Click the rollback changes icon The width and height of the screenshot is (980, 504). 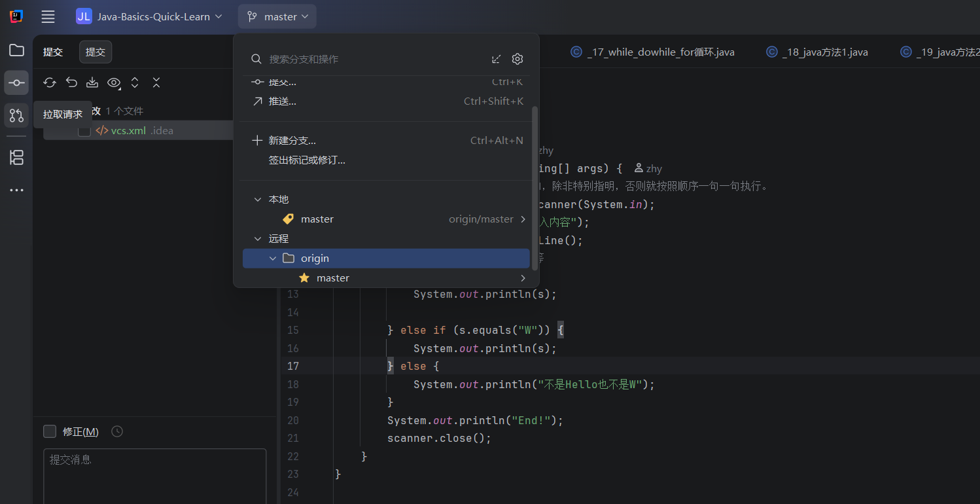[71, 82]
